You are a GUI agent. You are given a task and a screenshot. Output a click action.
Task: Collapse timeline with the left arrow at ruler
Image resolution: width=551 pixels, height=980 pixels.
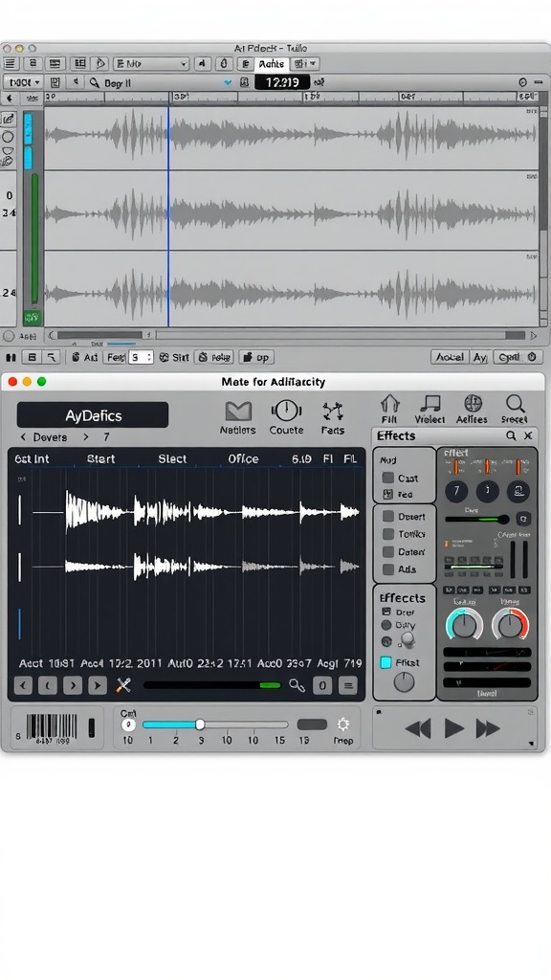8,98
